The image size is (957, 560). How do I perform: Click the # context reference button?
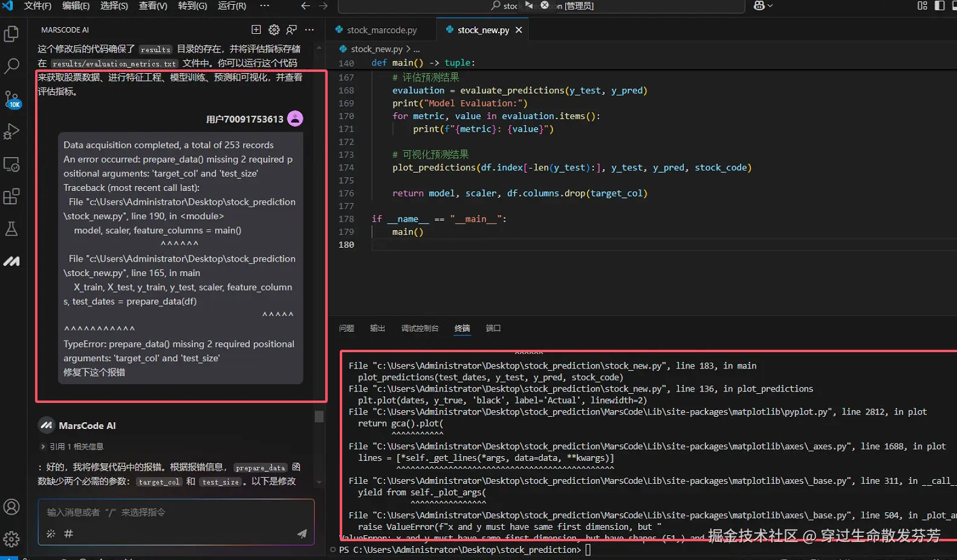68,533
